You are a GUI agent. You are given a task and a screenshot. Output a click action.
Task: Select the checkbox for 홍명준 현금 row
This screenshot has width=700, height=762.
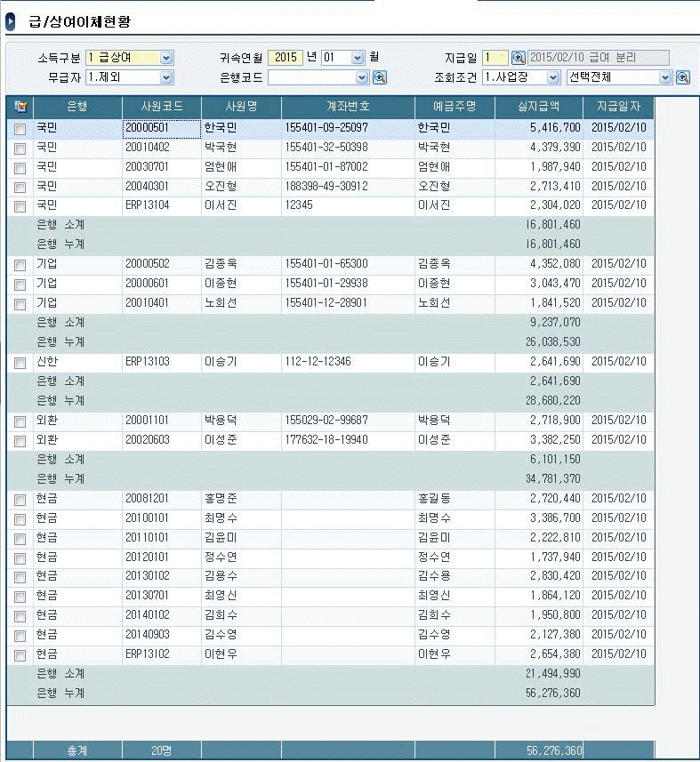20,500
